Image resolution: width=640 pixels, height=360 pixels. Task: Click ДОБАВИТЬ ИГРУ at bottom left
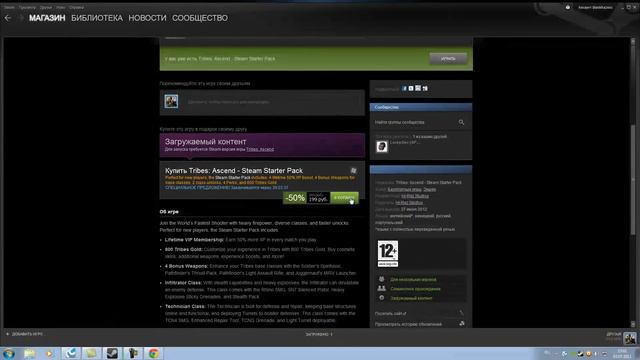(24, 334)
